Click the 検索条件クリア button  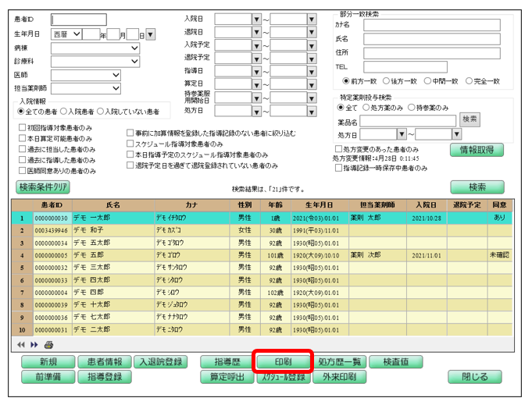point(45,187)
